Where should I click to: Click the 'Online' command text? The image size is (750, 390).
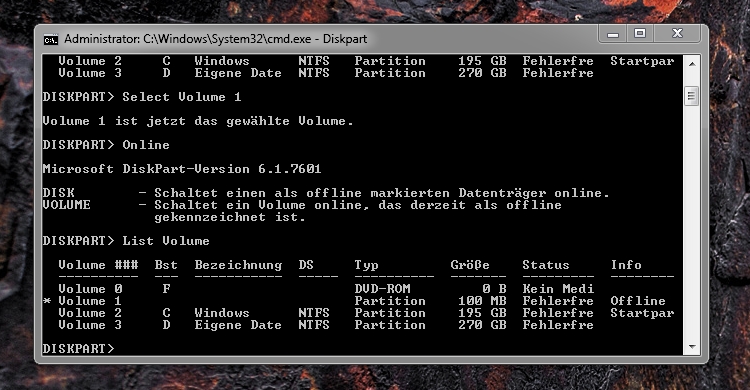146,145
